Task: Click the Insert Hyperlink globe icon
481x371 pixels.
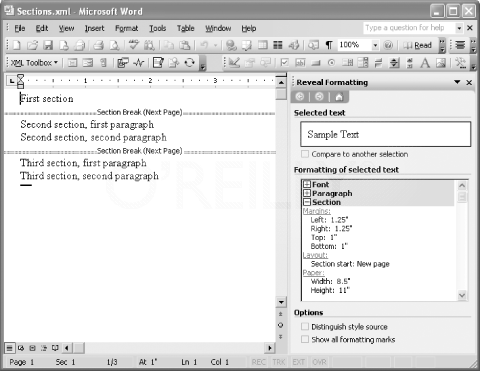Action: click(231, 45)
